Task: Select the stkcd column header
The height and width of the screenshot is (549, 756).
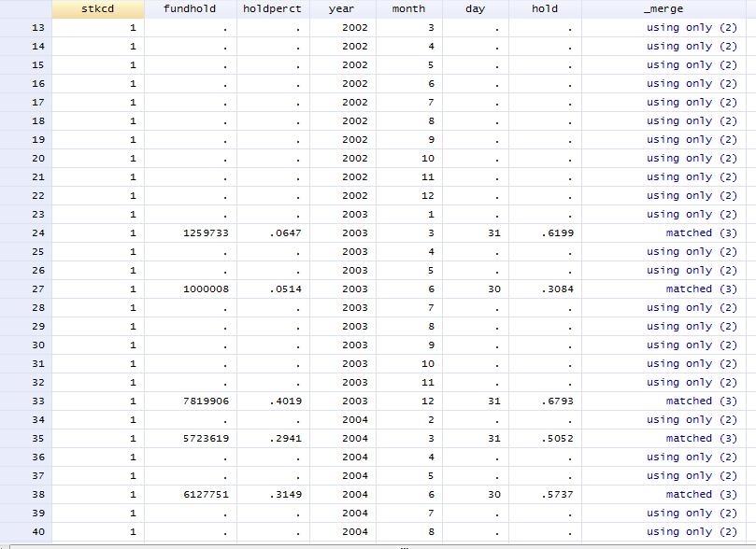Action: 98,9
